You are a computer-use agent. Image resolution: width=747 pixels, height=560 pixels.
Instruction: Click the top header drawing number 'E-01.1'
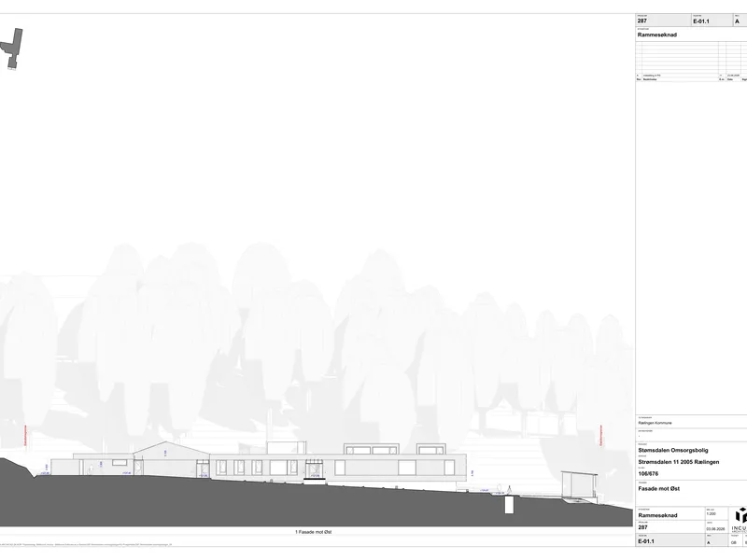(701, 21)
